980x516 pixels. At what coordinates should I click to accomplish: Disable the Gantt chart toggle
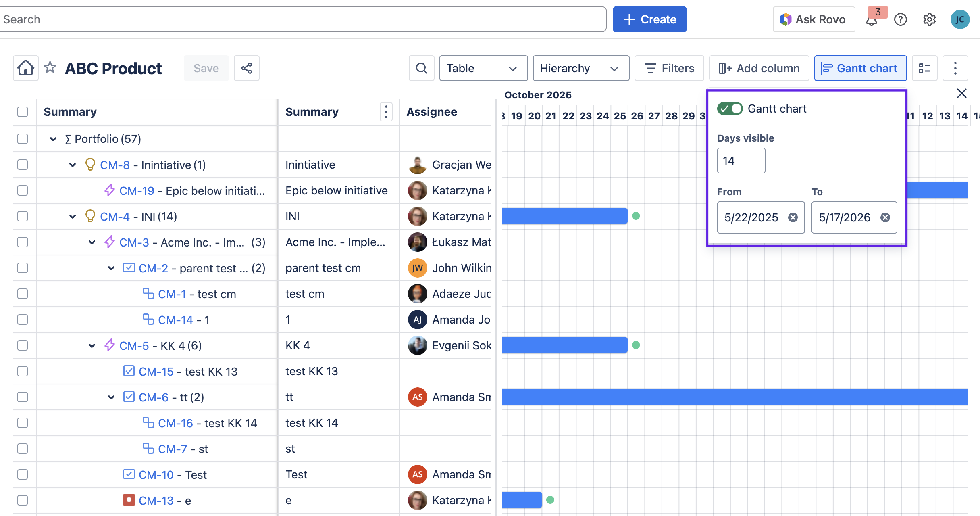pyautogui.click(x=730, y=108)
